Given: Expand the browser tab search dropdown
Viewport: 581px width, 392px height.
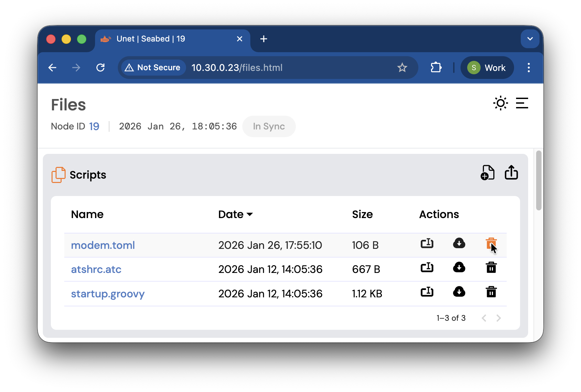Looking at the screenshot, I should tap(530, 39).
